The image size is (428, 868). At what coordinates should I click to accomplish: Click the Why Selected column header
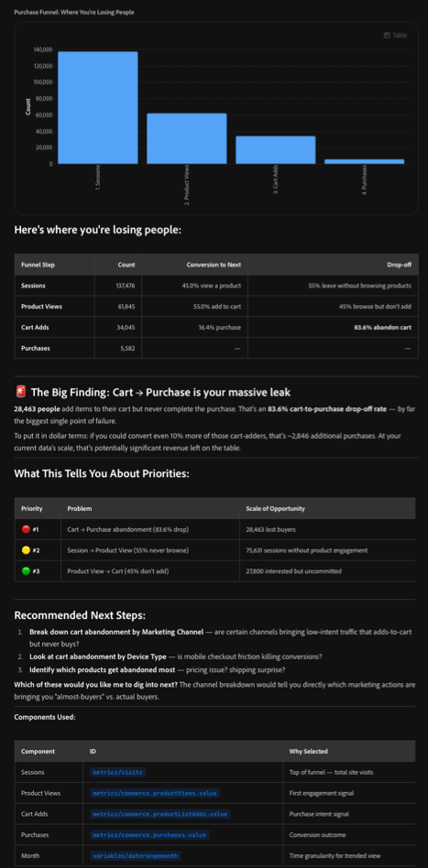tap(308, 751)
